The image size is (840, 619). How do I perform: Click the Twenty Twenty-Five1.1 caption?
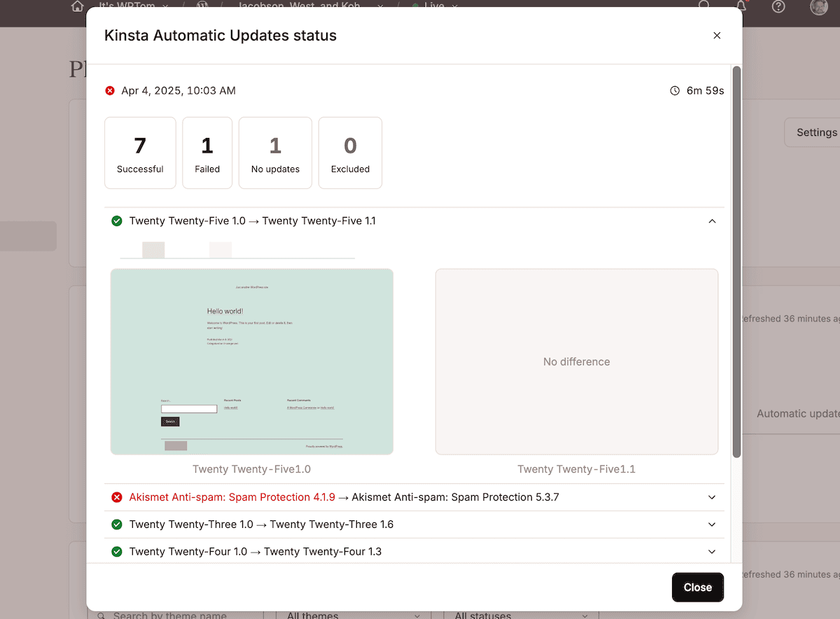[577, 469]
